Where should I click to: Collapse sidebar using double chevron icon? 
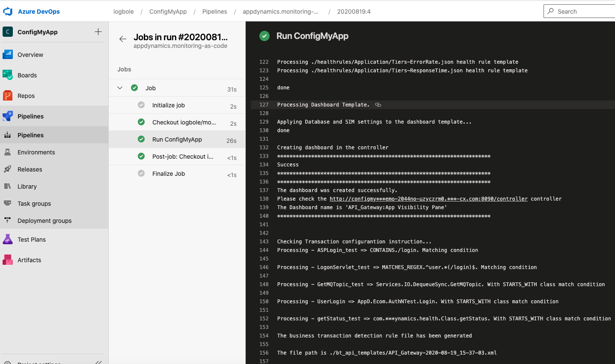[98, 362]
